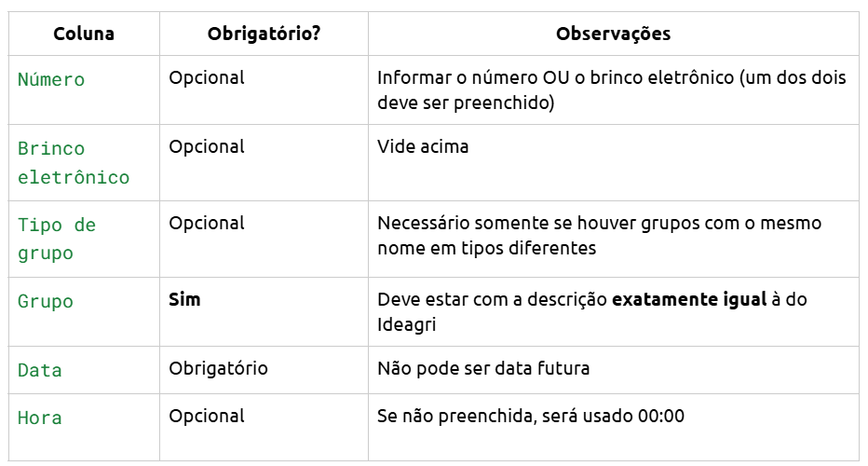Screen dimensions: 868x466
Task: Select the Obrigatório? column header
Action: 264,34
